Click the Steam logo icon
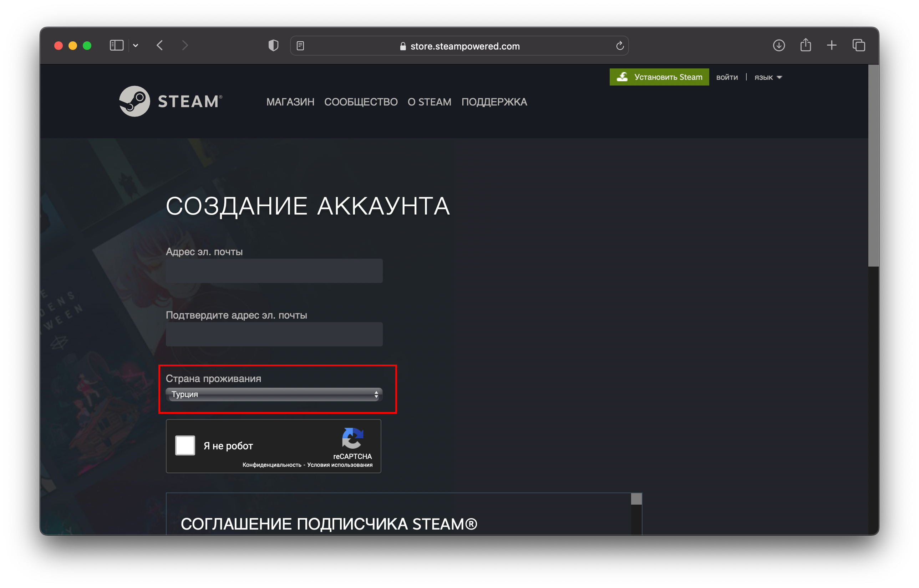Image resolution: width=919 pixels, height=588 pixels. [x=134, y=101]
